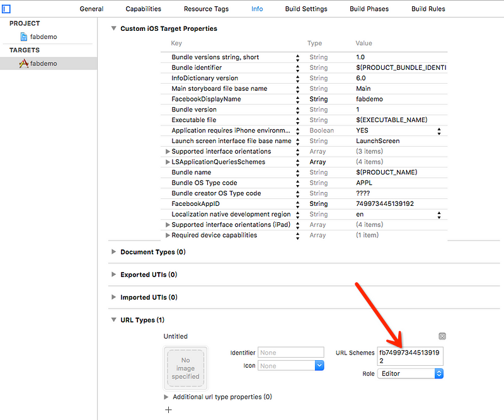This screenshot has height=420, width=504.
Task: Expand the Document Types section
Action: [113, 252]
